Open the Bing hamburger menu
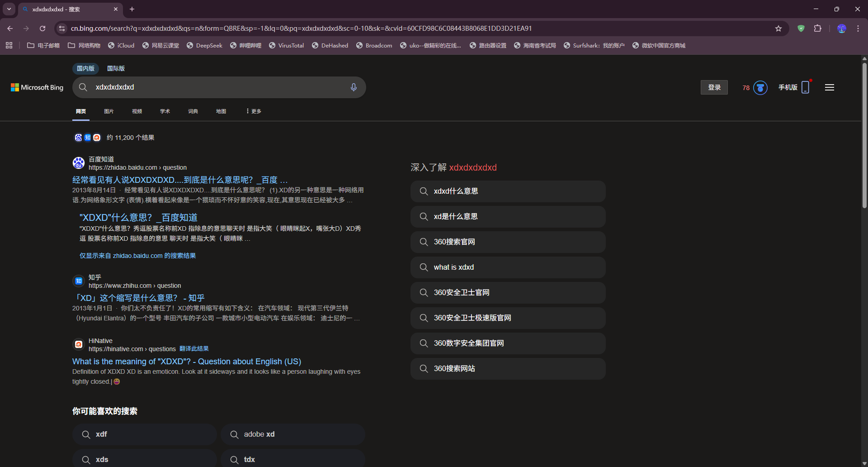 pyautogui.click(x=830, y=87)
